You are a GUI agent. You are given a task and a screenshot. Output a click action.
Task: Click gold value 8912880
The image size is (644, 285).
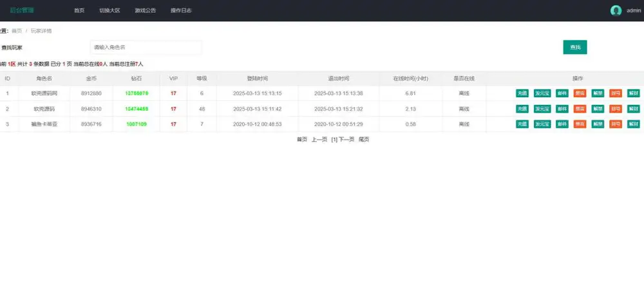tap(91, 93)
